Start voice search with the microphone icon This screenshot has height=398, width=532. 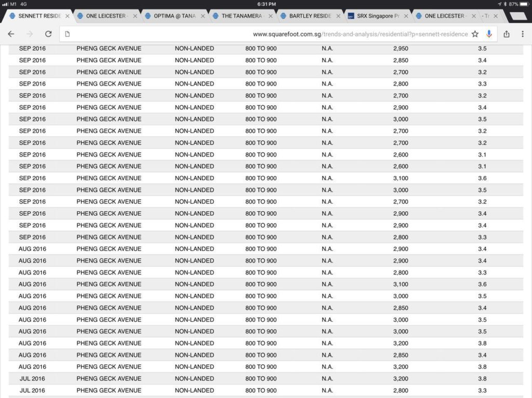tap(489, 34)
